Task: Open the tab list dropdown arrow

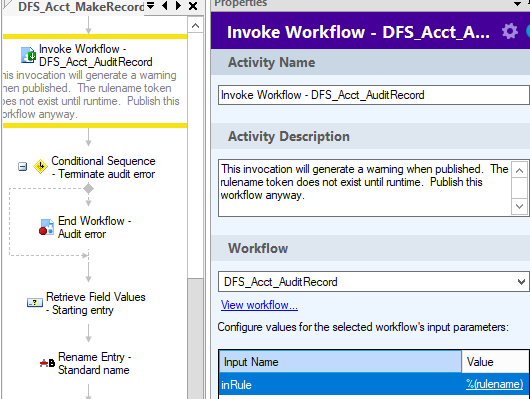Action: [x=150, y=5]
